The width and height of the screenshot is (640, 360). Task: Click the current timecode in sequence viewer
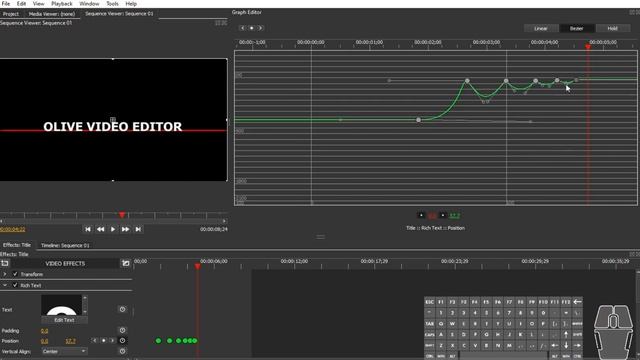[13, 229]
